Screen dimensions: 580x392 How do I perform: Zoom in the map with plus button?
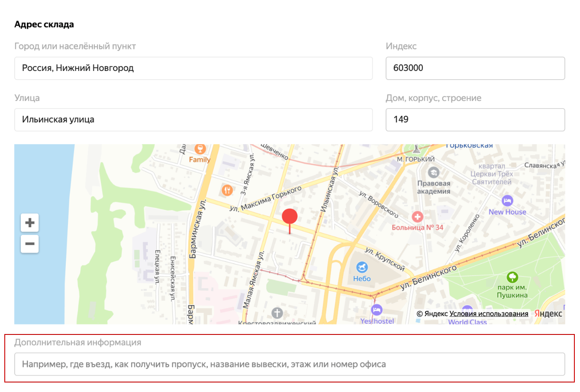(30, 222)
